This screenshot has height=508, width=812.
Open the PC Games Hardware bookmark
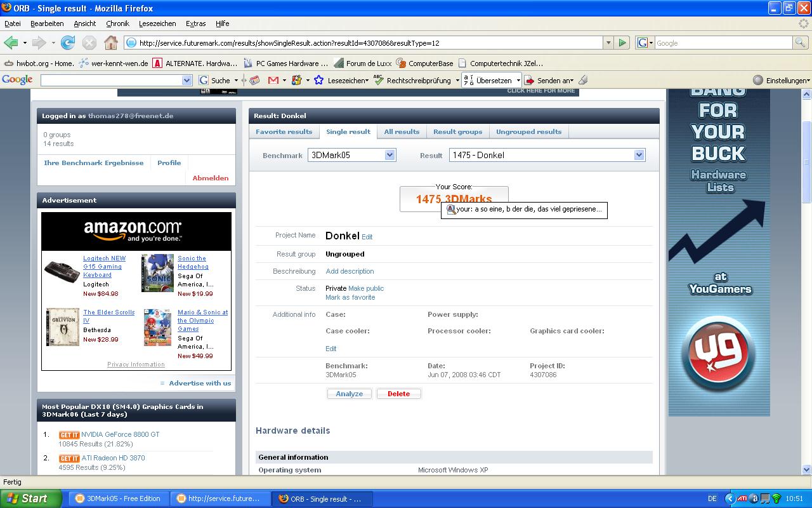pos(285,63)
